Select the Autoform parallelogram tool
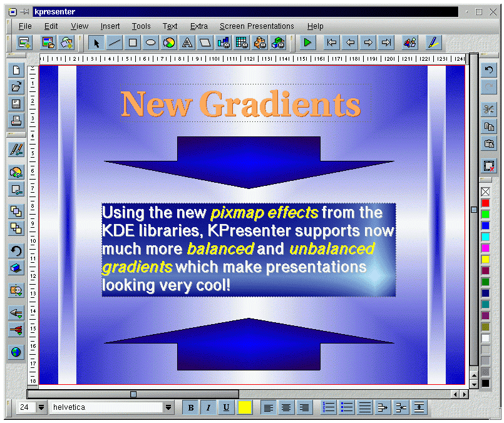This screenshot has width=504, height=423. click(205, 43)
